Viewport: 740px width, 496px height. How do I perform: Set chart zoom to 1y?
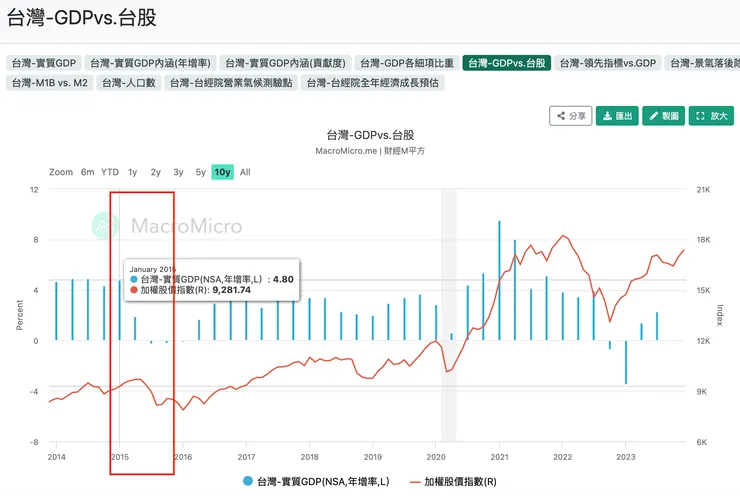(x=133, y=172)
